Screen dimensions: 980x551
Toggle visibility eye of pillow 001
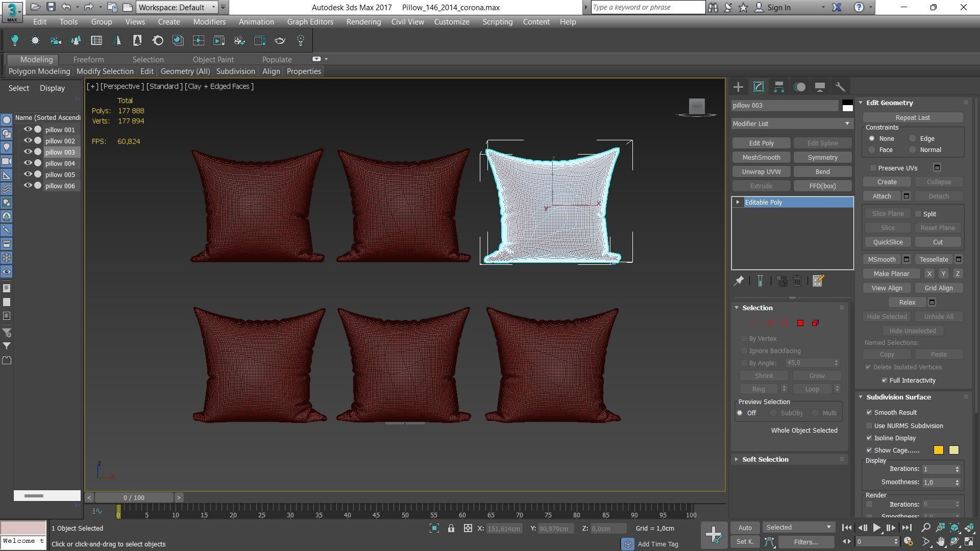click(28, 130)
